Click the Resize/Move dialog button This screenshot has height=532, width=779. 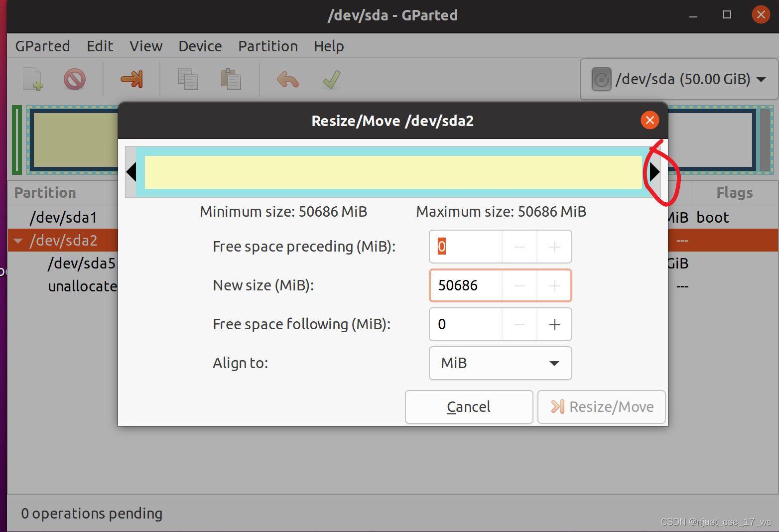coord(602,407)
